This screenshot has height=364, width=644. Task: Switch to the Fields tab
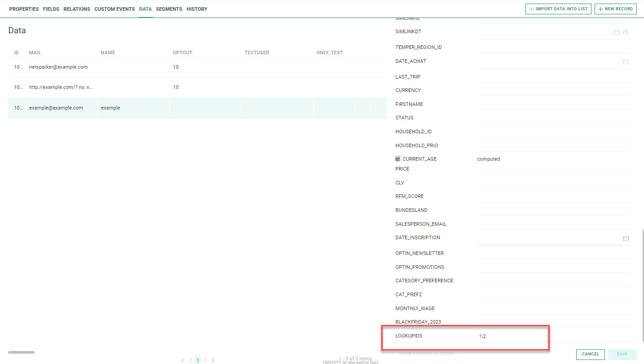pos(51,9)
